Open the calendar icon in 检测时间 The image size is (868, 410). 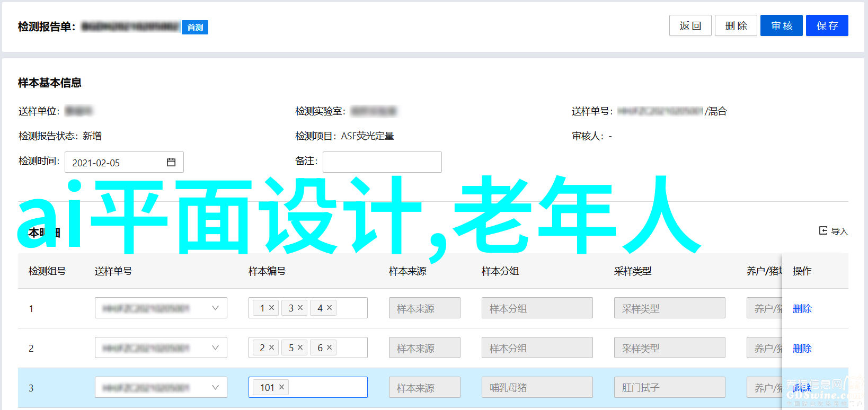[x=171, y=162]
